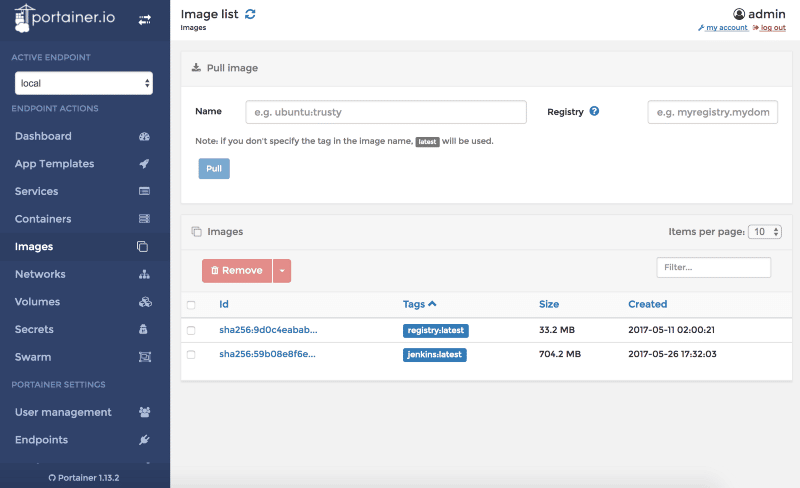The image size is (800, 488).
Task: Click the Registry help question icon
Action: pos(594,112)
